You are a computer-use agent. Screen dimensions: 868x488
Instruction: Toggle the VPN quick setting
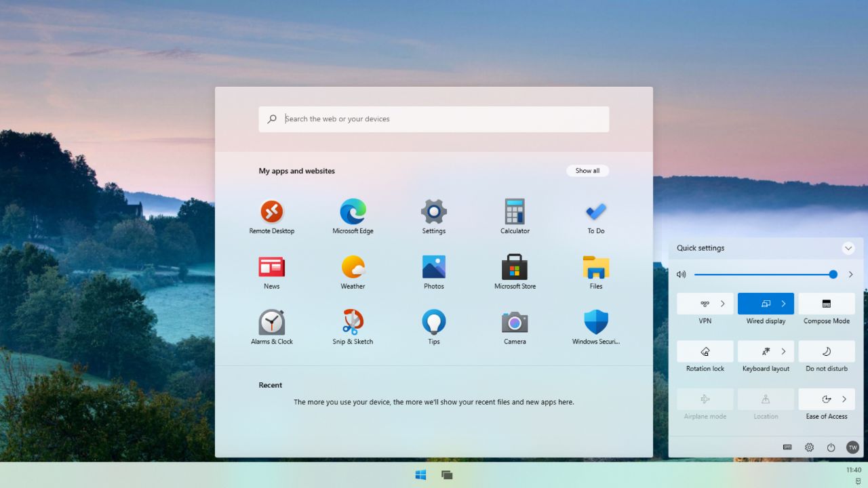[x=705, y=304]
